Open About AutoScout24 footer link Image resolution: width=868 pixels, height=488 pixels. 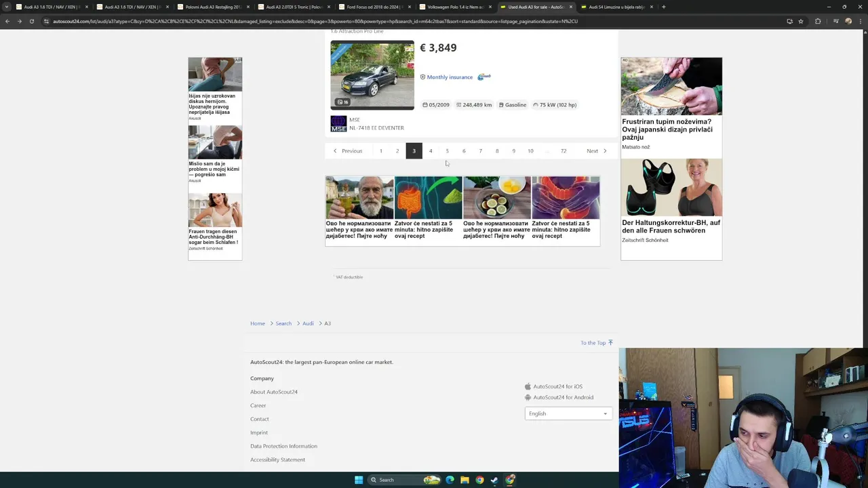point(274,392)
